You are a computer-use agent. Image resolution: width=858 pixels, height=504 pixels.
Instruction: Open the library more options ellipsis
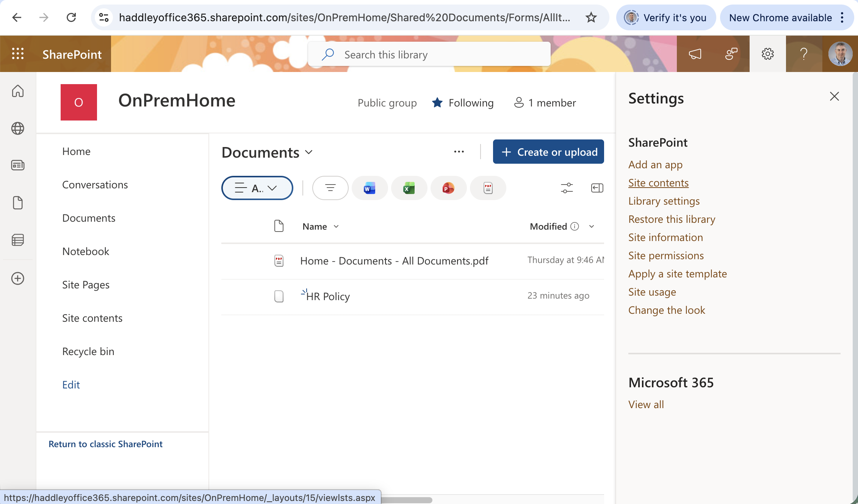tap(459, 152)
